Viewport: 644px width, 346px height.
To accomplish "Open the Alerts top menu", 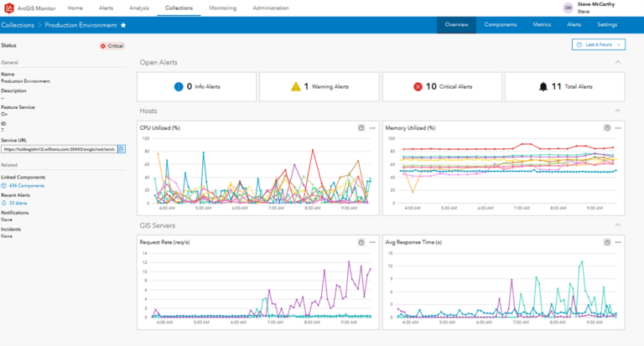I will pos(106,8).
